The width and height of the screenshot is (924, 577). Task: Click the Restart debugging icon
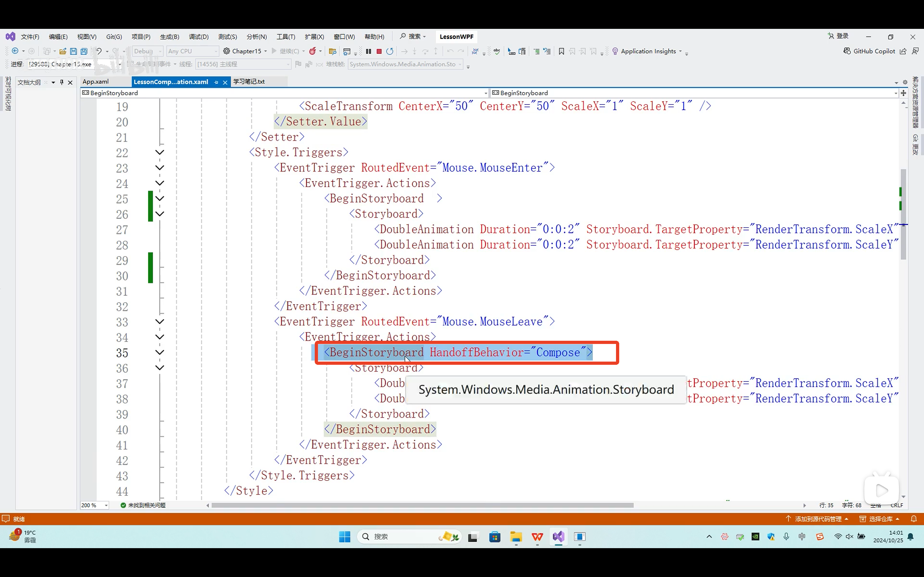389,51
